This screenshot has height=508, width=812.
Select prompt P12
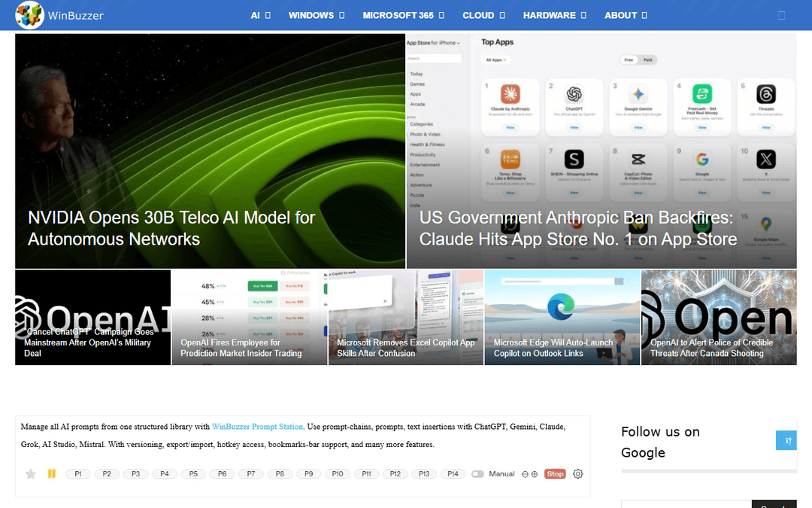tap(395, 474)
